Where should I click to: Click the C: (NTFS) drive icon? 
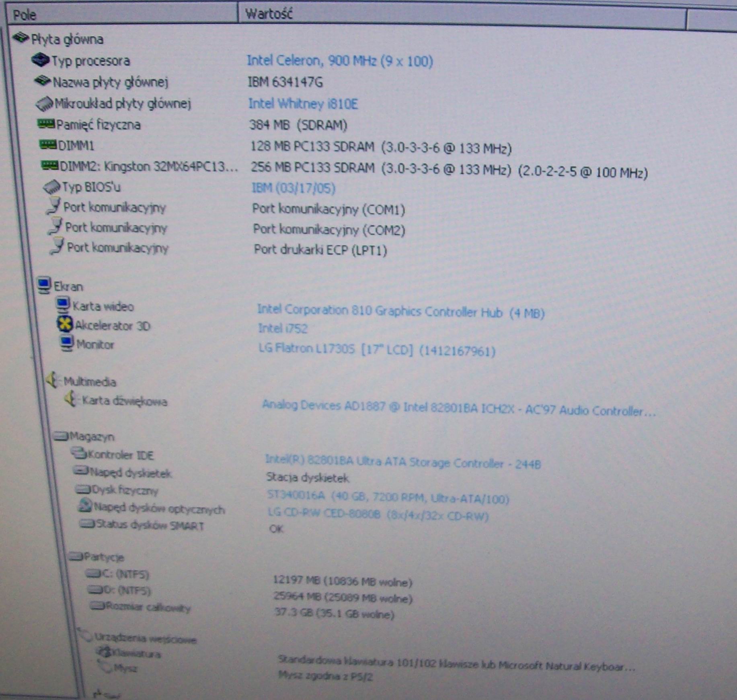[x=93, y=574]
